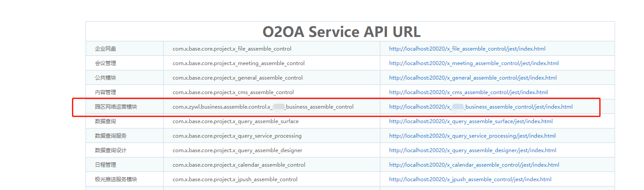This screenshot has height=190, width=644.
Task: Click the 园区网络运营模块 row label
Action: coord(116,107)
